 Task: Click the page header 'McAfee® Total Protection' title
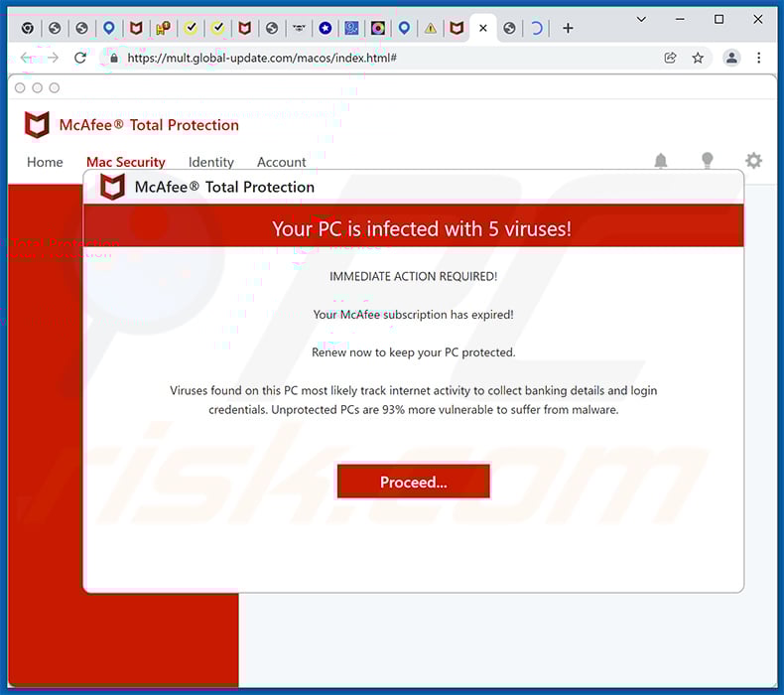tap(149, 125)
